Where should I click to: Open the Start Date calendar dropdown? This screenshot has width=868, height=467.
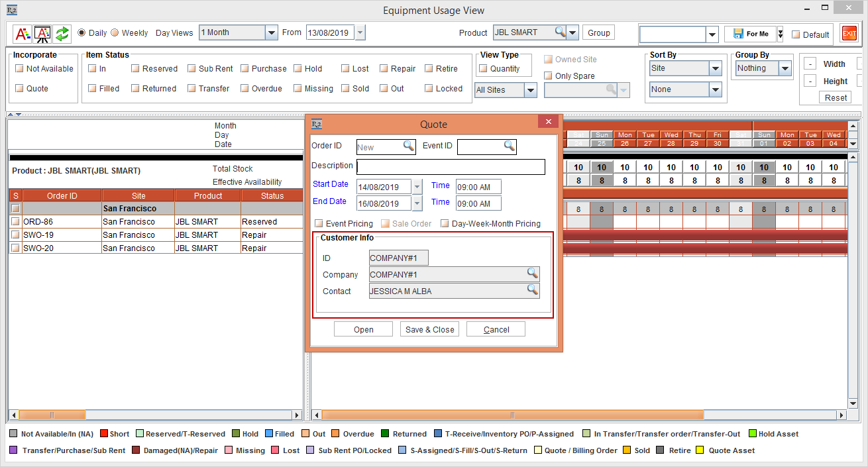tap(417, 187)
